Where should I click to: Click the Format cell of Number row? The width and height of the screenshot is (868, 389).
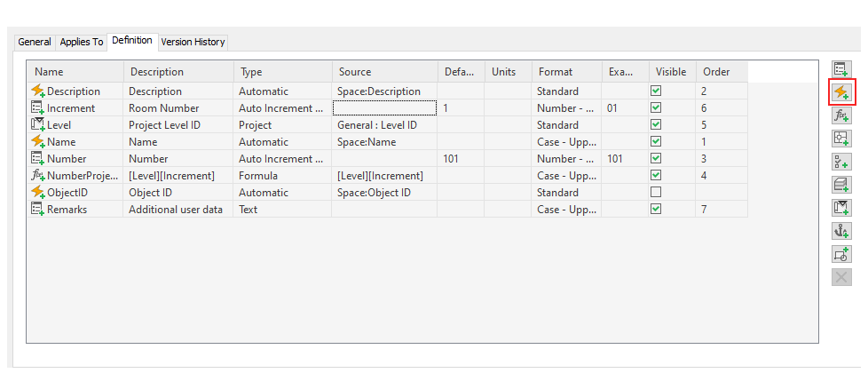[x=565, y=159]
